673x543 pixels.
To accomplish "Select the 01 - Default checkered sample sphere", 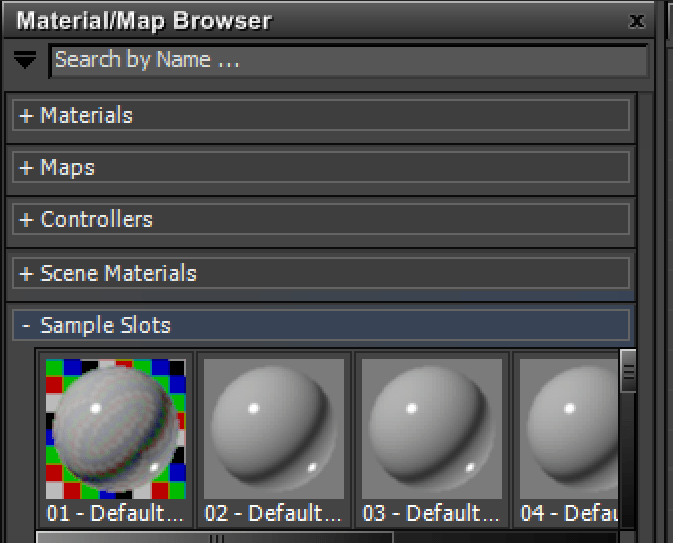I will (116, 429).
